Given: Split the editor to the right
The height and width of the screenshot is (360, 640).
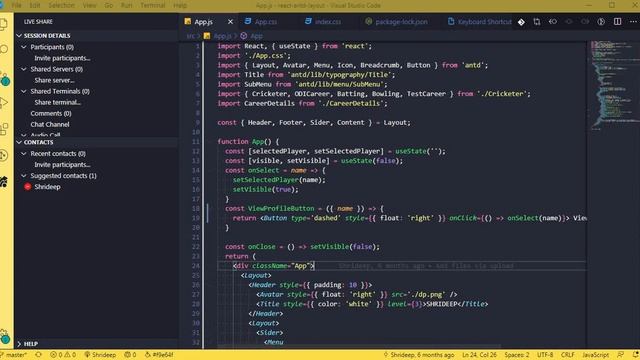Looking at the screenshot, I should [x=617, y=22].
